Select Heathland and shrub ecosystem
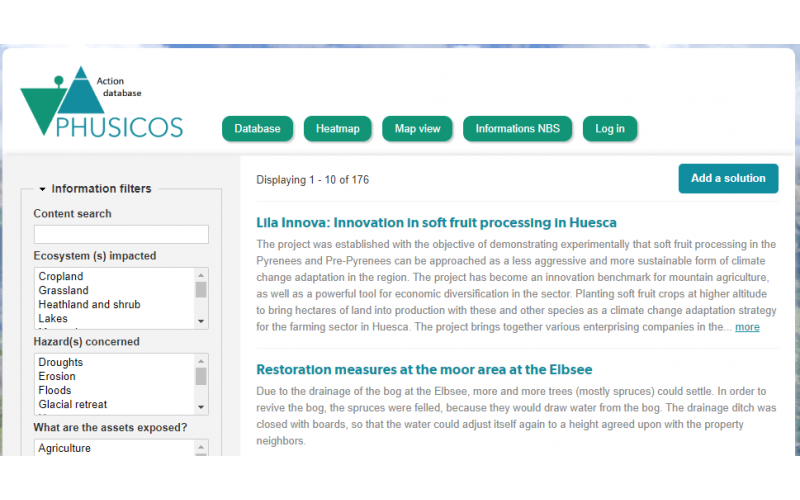Screen dimensions: 800x500 click(89, 304)
